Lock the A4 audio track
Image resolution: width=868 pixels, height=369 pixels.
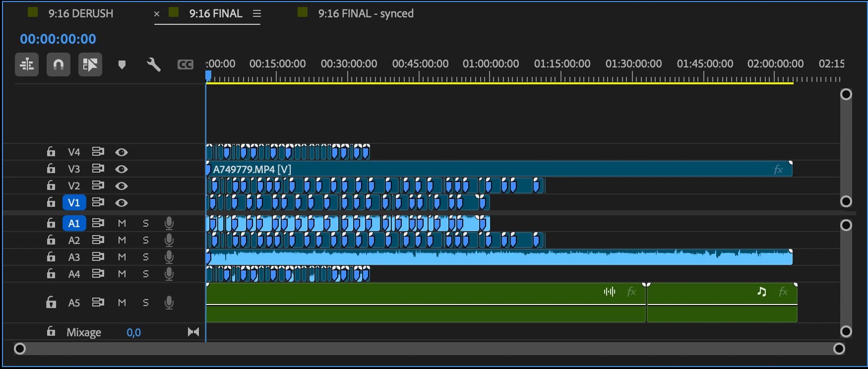click(51, 273)
